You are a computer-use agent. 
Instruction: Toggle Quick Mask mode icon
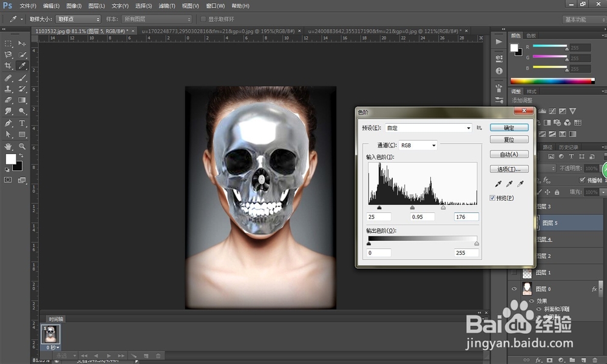point(8,180)
